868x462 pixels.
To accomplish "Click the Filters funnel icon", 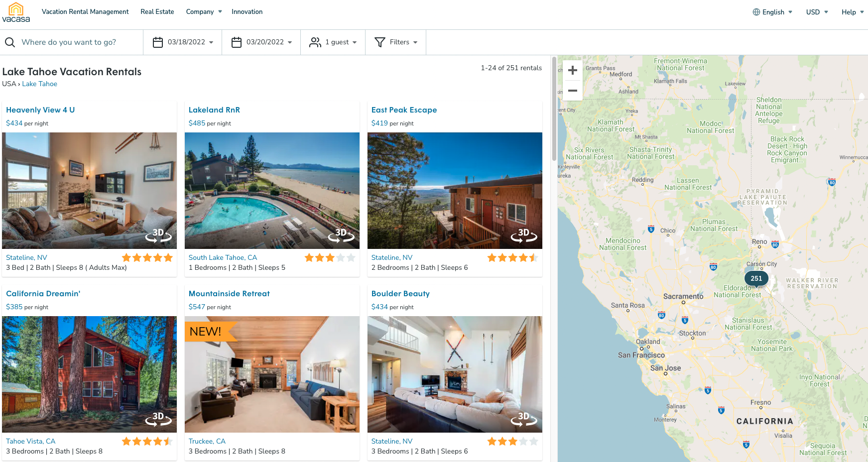I will coord(380,42).
